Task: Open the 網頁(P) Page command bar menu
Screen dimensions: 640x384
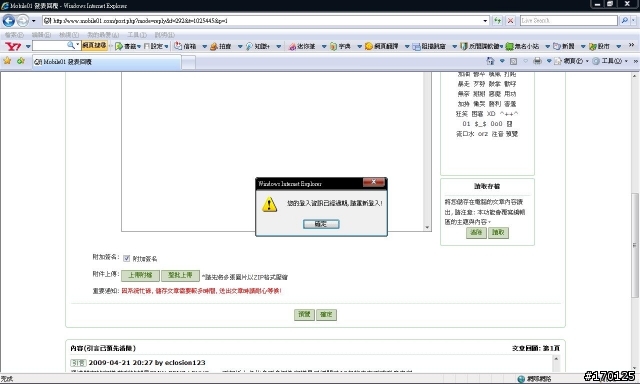Action: click(572, 61)
